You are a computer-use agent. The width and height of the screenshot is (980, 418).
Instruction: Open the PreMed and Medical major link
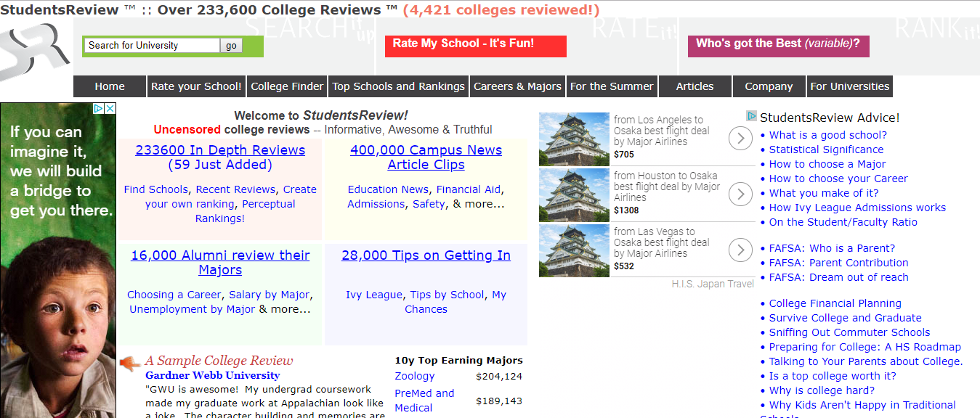424,401
